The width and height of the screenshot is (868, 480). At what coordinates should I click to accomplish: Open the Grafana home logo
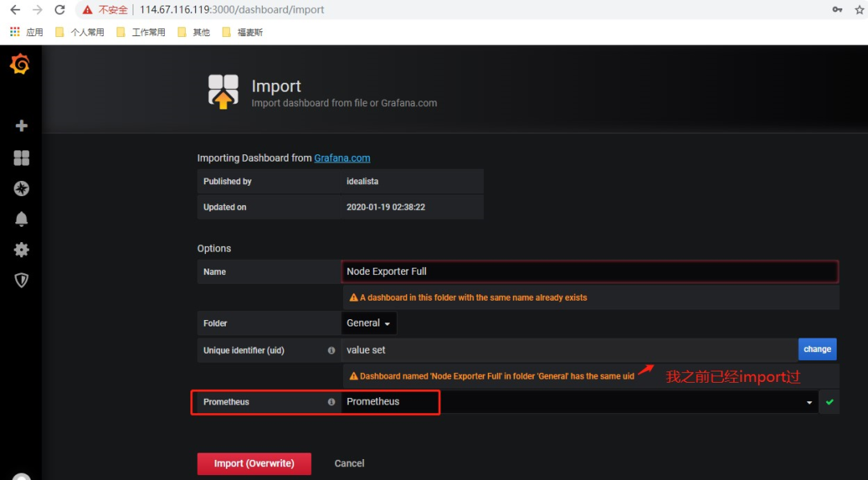[20, 64]
